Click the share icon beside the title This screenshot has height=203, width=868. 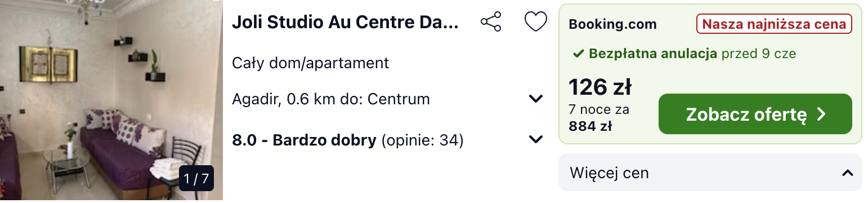[x=491, y=23]
